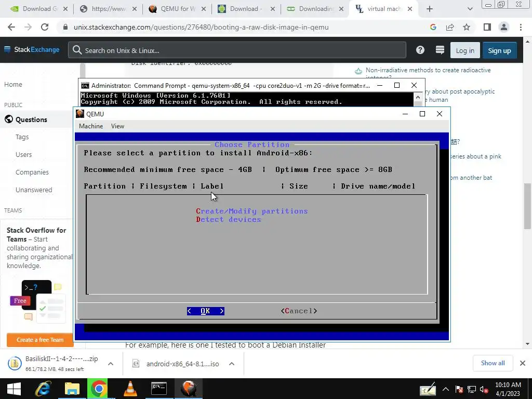
Task: Switch to the Downloading tab
Action: pyautogui.click(x=315, y=9)
